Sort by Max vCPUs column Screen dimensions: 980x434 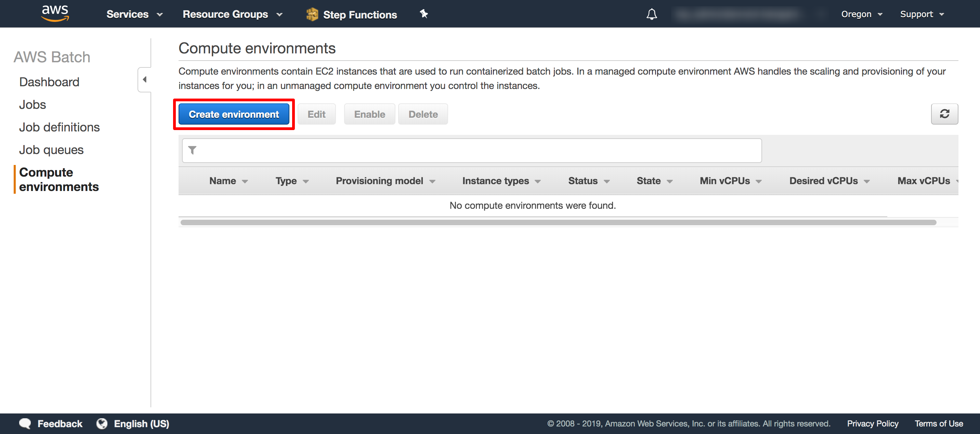928,181
